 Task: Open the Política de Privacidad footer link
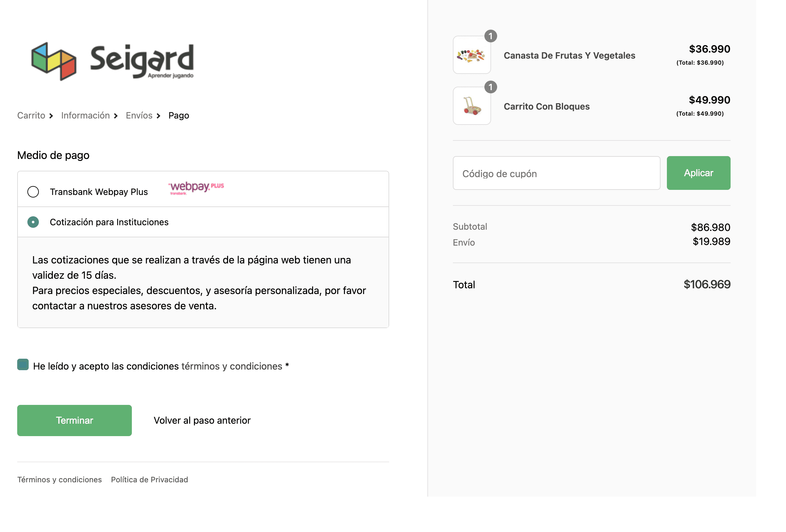149,479
